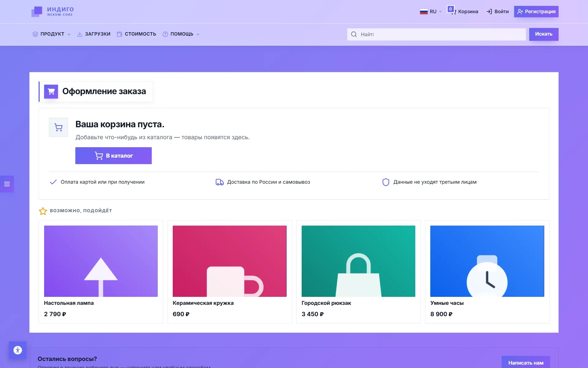This screenshot has height=368, width=588.
Task: Click the shield privacy icon
Action: point(386,182)
